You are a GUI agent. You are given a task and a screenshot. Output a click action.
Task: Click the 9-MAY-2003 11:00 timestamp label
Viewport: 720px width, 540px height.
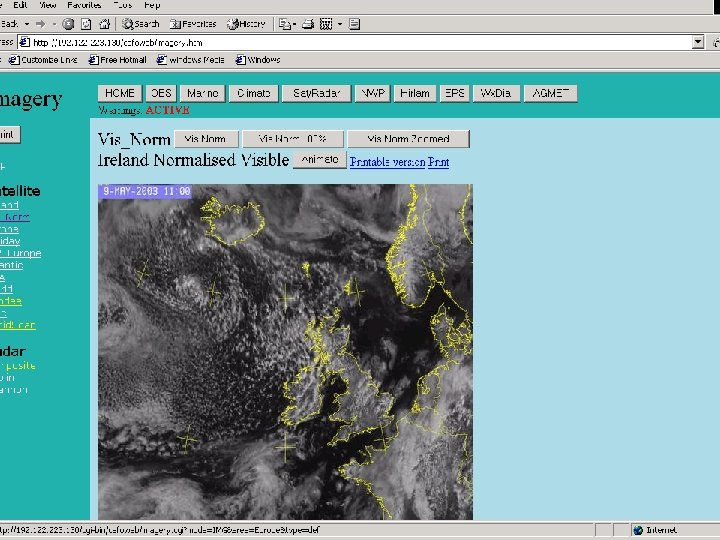pos(146,191)
